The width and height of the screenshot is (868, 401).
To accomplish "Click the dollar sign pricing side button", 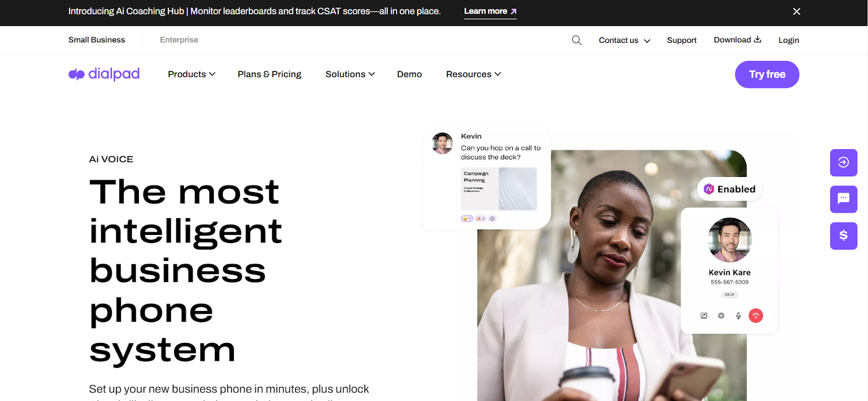I will coord(844,235).
